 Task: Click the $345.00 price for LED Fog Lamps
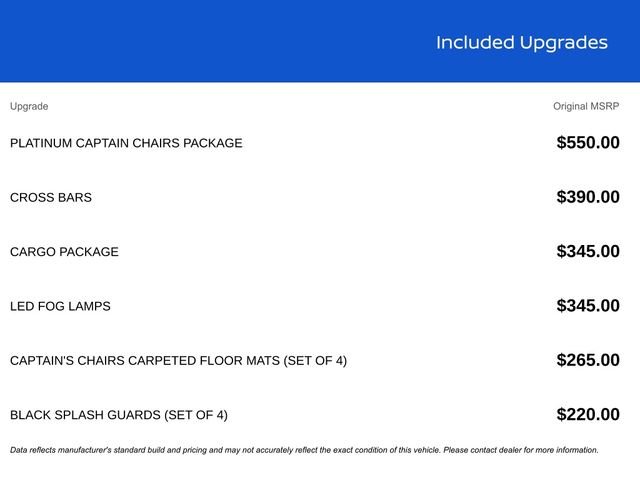(588, 306)
